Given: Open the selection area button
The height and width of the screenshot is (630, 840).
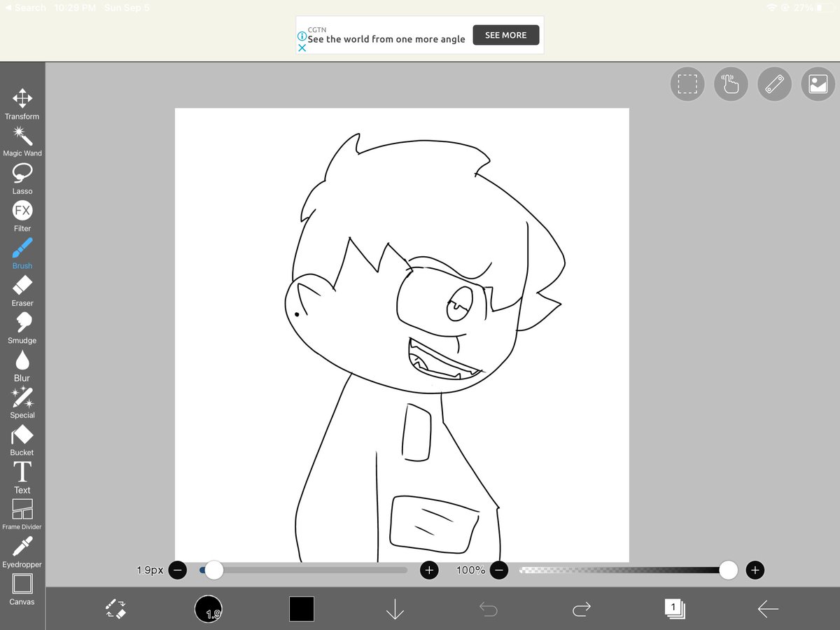Looking at the screenshot, I should click(x=687, y=84).
